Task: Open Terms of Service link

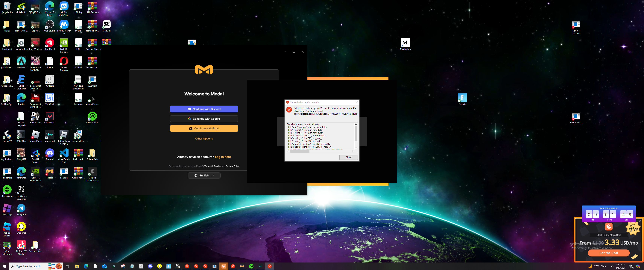Action: click(x=212, y=166)
